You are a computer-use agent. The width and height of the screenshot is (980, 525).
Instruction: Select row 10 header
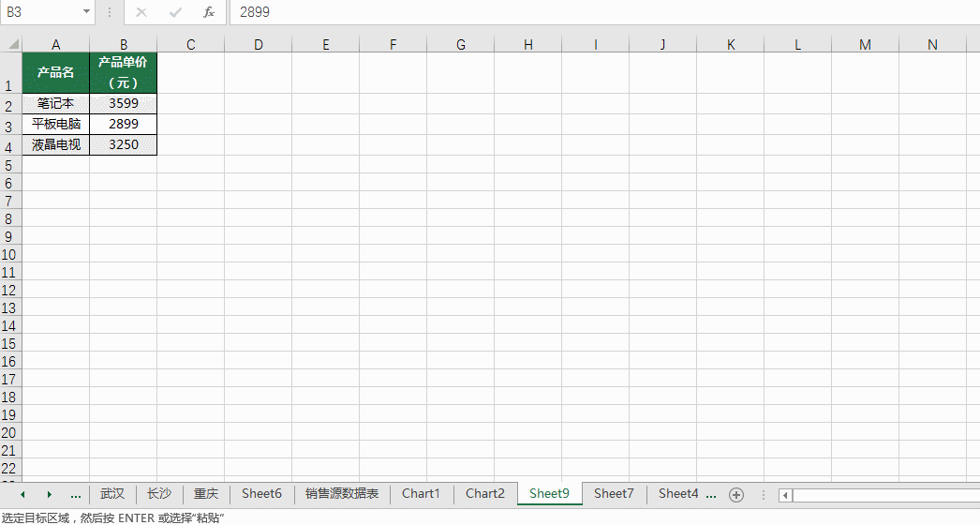tap(10, 254)
